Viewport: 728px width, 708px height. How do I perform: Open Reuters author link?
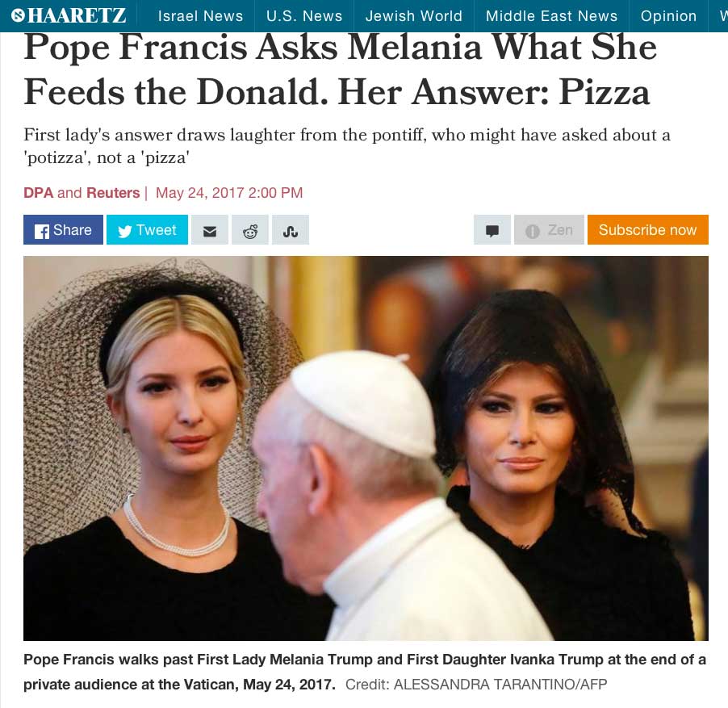(113, 193)
